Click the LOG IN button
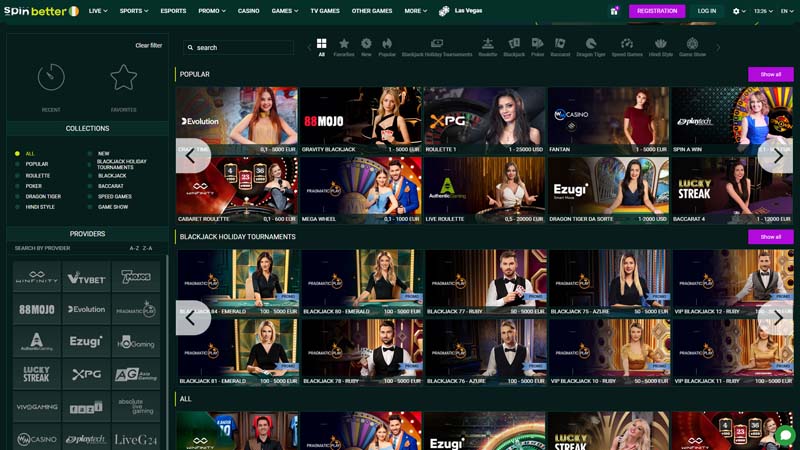 (x=707, y=11)
